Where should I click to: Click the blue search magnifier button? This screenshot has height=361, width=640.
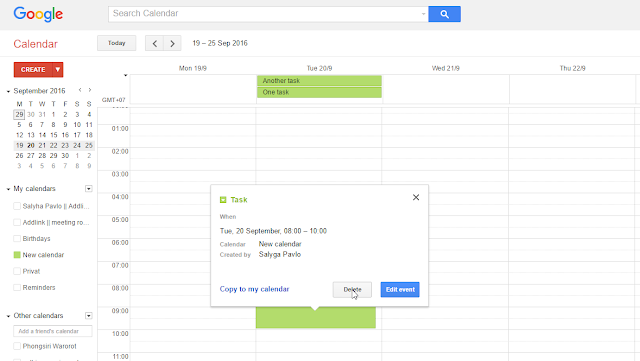(x=444, y=14)
